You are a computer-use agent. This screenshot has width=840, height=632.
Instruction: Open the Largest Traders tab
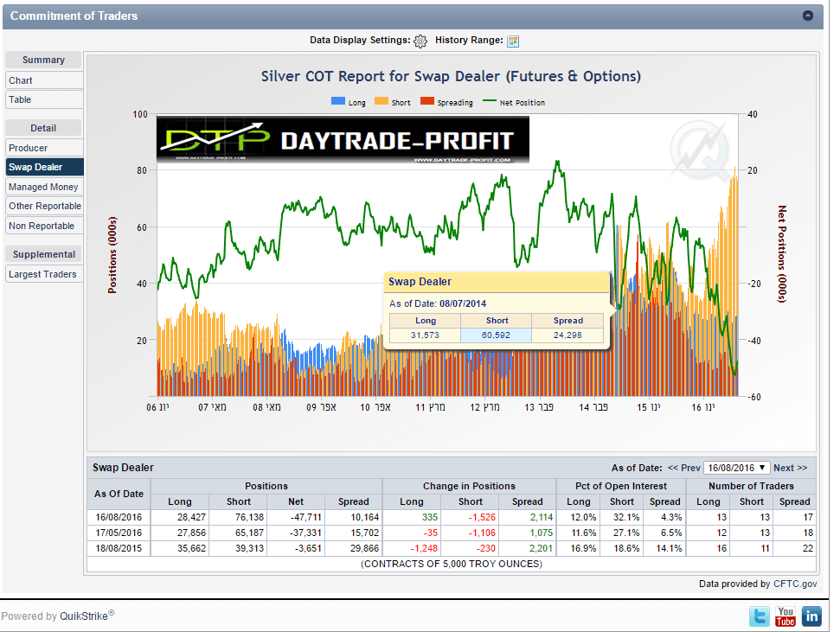44,274
